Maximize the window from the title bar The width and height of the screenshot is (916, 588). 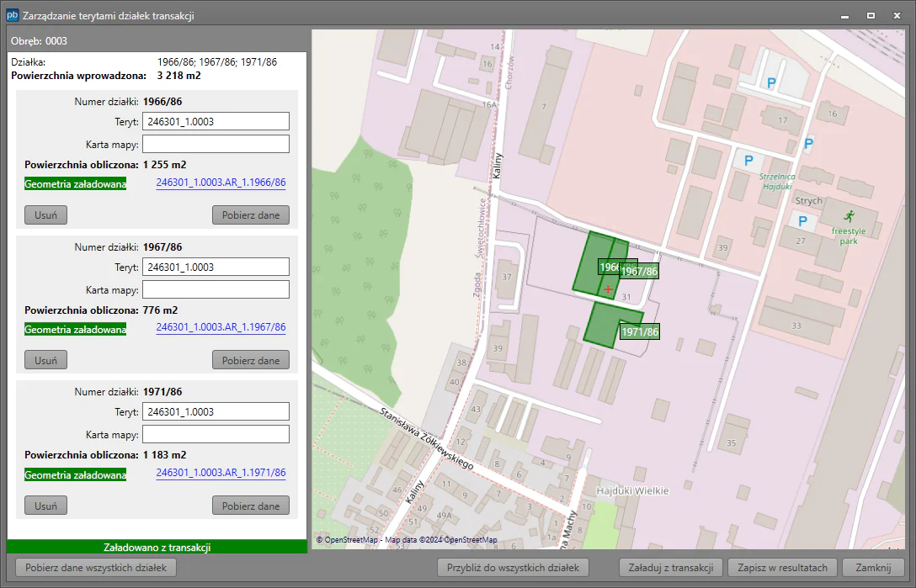(871, 15)
